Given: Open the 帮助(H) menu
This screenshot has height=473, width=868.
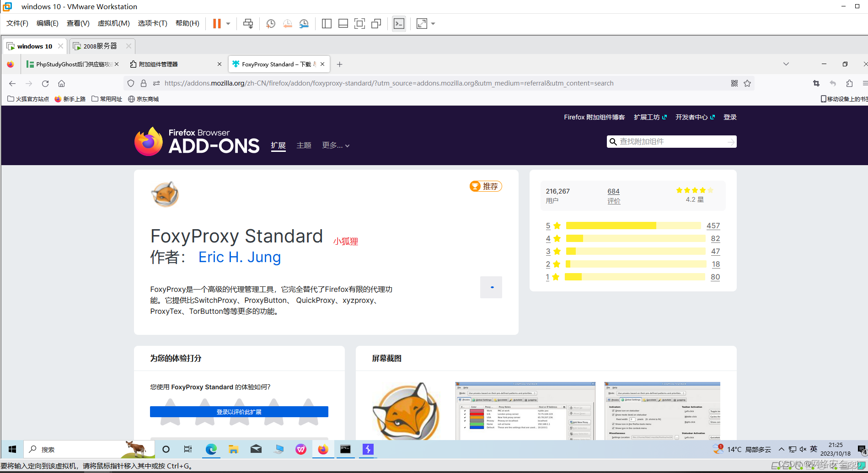Looking at the screenshot, I should point(188,23).
